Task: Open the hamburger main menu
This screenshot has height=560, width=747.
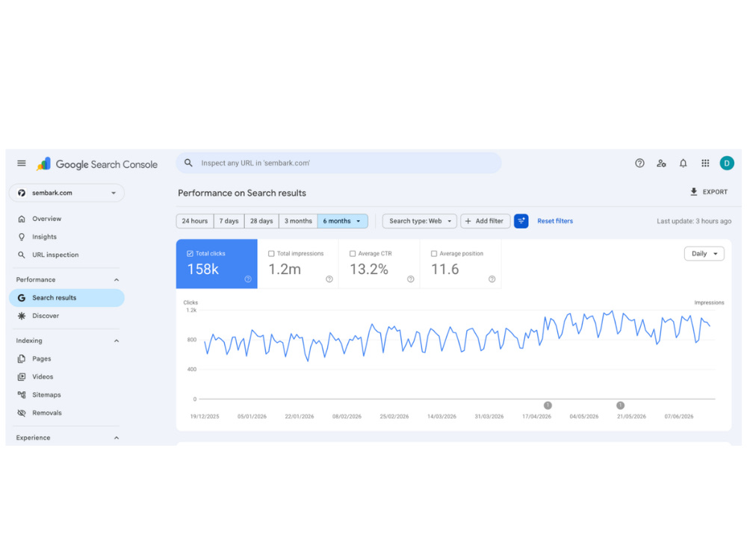Action: [x=22, y=164]
